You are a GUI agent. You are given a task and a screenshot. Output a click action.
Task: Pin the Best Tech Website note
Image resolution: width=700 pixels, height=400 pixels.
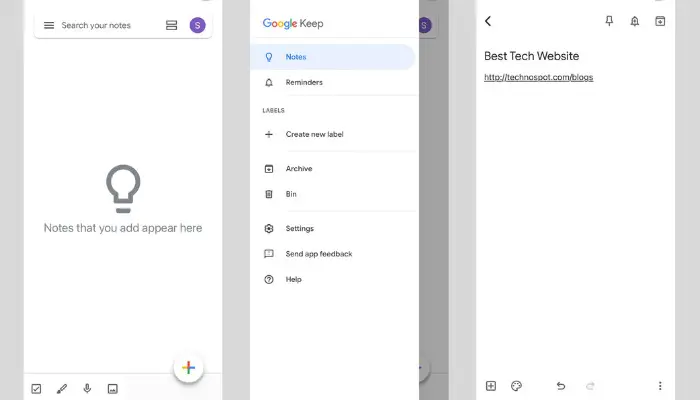[x=609, y=21]
